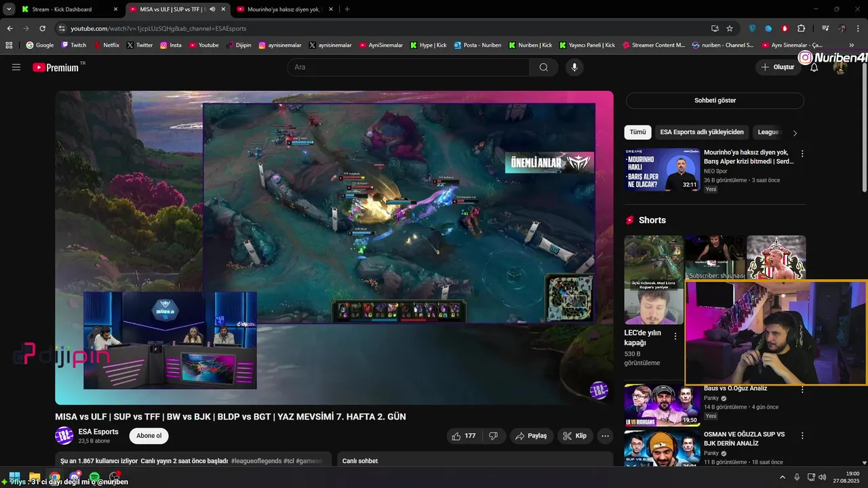Open Chrome from the taskbar

[54, 477]
